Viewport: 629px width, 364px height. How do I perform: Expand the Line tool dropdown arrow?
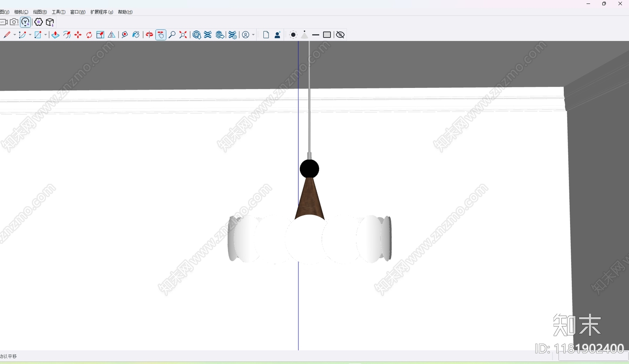(15, 35)
